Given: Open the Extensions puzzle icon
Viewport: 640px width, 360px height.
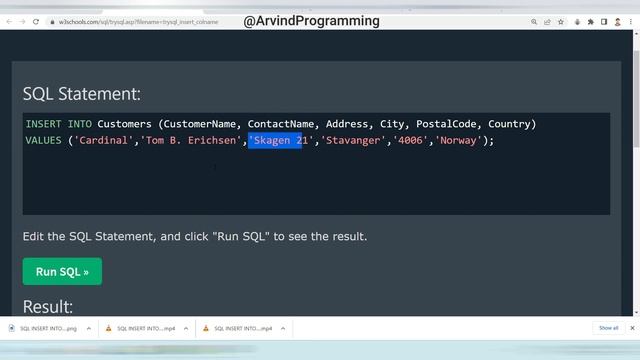Looking at the screenshot, I should click(591, 22).
